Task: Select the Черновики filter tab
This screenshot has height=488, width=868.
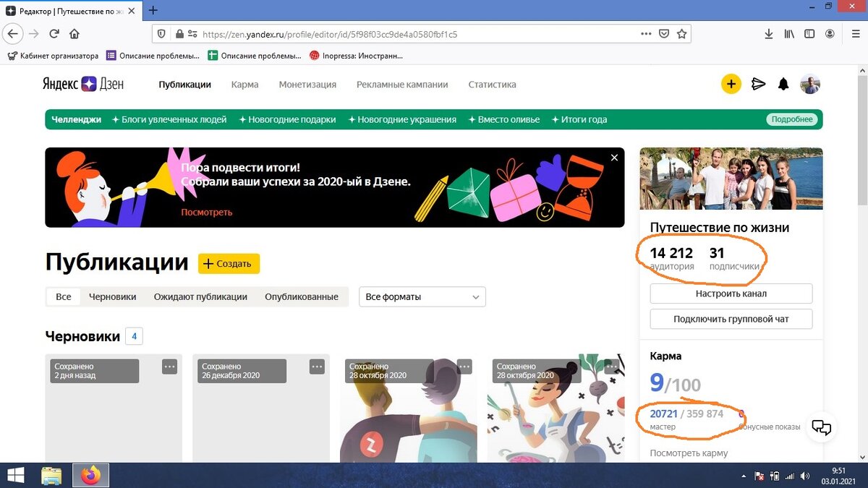Action: pyautogui.click(x=113, y=296)
